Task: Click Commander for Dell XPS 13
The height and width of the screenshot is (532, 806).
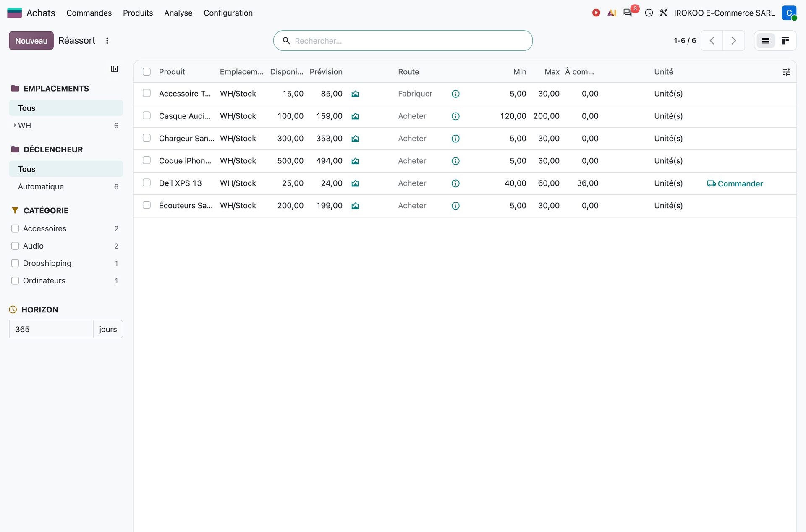Action: coord(735,183)
